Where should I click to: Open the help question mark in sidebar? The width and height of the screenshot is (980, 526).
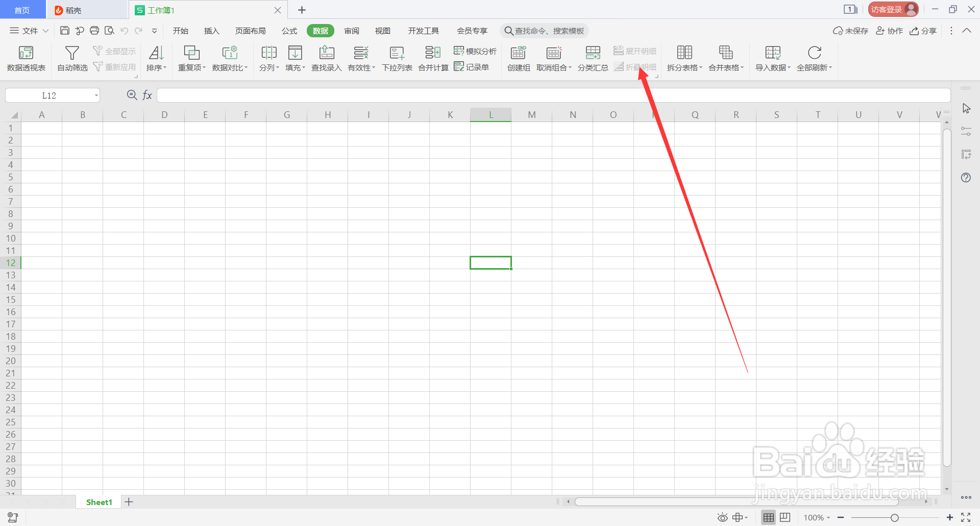pos(966,178)
